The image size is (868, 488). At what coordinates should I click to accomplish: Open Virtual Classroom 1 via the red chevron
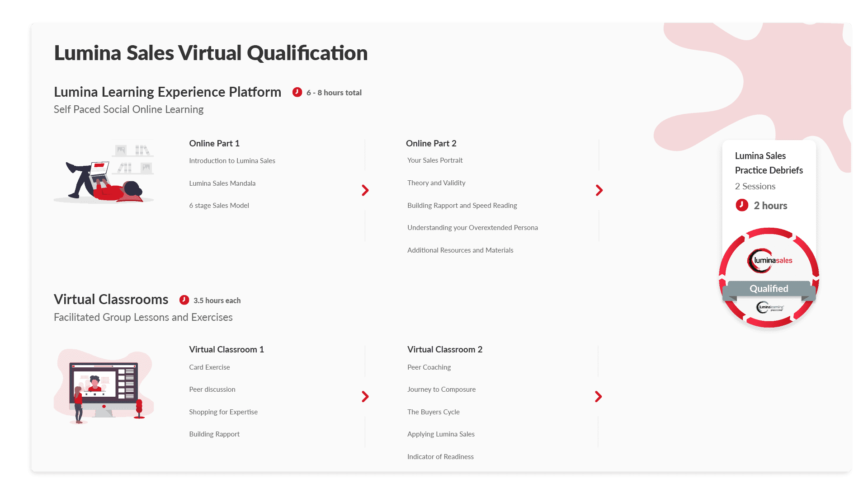point(365,397)
